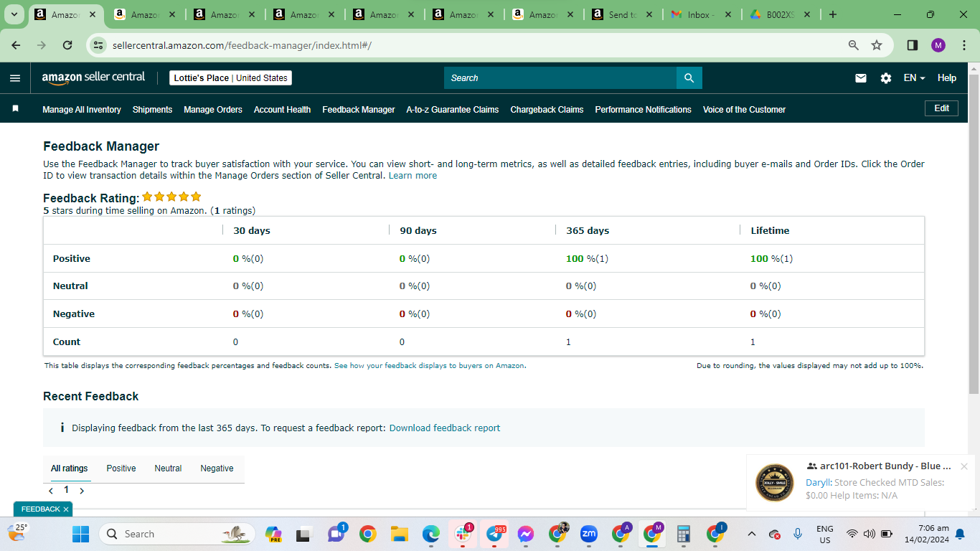Reload the page

coord(67,44)
